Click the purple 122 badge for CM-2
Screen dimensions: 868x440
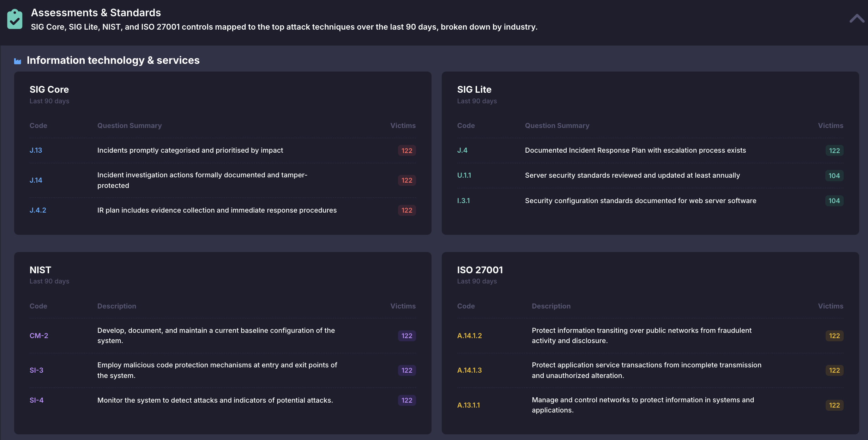click(406, 336)
